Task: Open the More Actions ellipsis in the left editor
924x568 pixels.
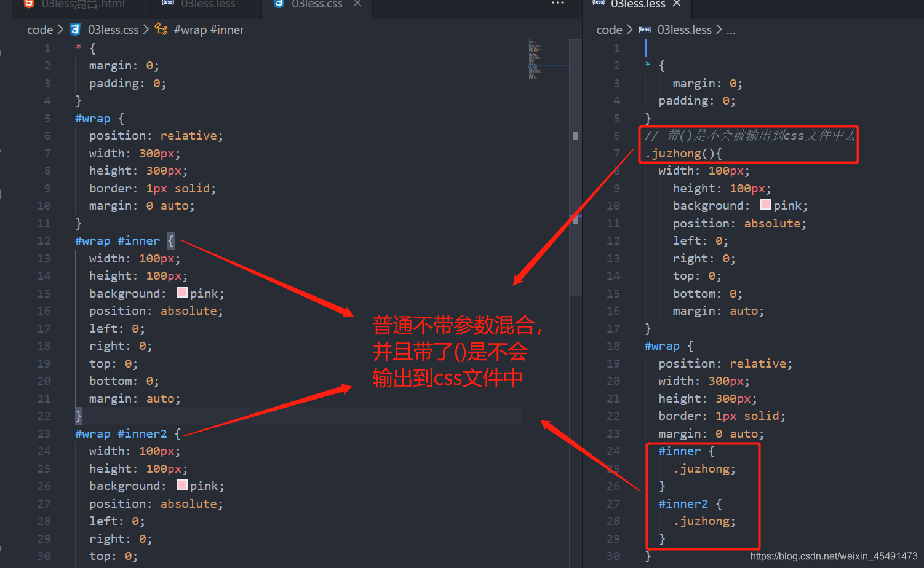Action: [x=557, y=4]
